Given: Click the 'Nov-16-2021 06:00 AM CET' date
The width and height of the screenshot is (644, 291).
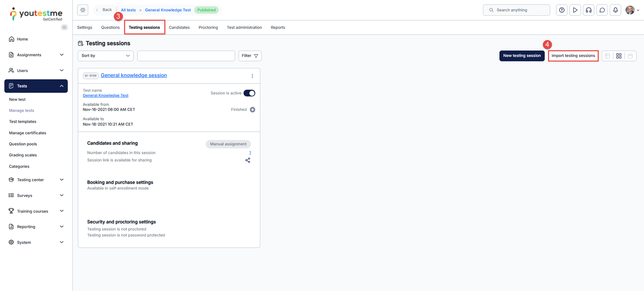Looking at the screenshot, I should coord(109,110).
